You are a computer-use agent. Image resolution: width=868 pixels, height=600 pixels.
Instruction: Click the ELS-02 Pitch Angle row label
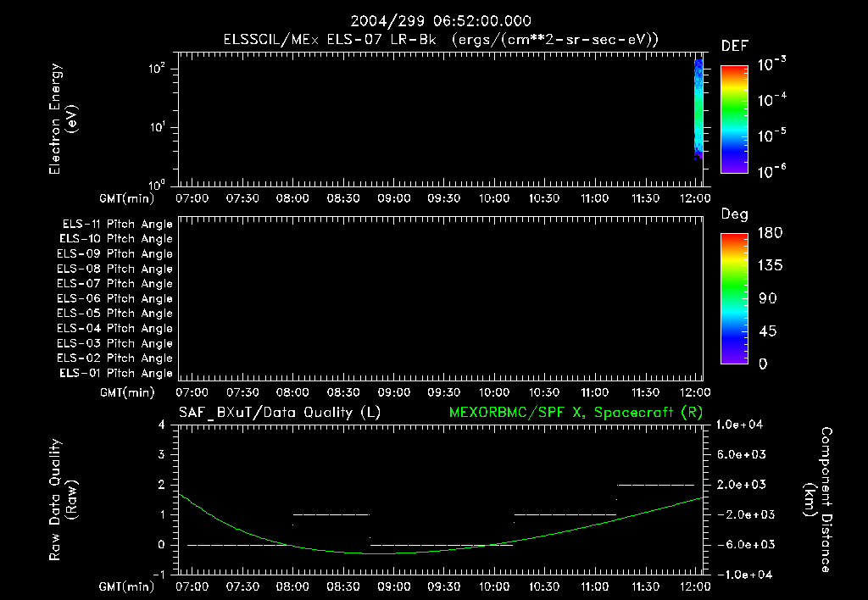115,358
